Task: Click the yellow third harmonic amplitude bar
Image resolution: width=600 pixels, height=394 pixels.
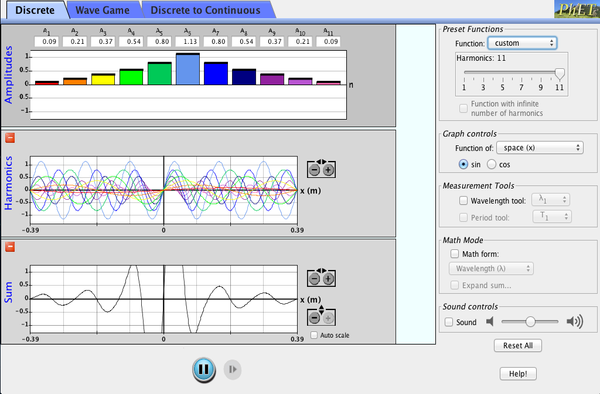Action: pos(103,79)
